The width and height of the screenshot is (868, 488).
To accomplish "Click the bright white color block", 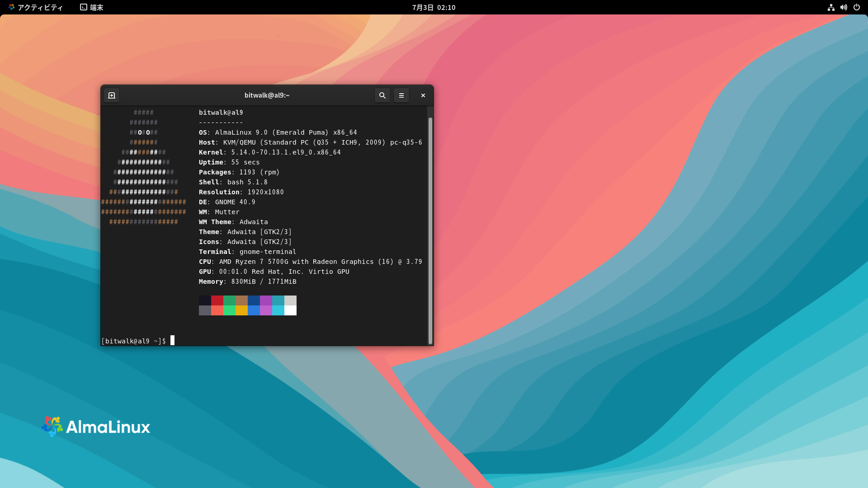I will (x=290, y=310).
